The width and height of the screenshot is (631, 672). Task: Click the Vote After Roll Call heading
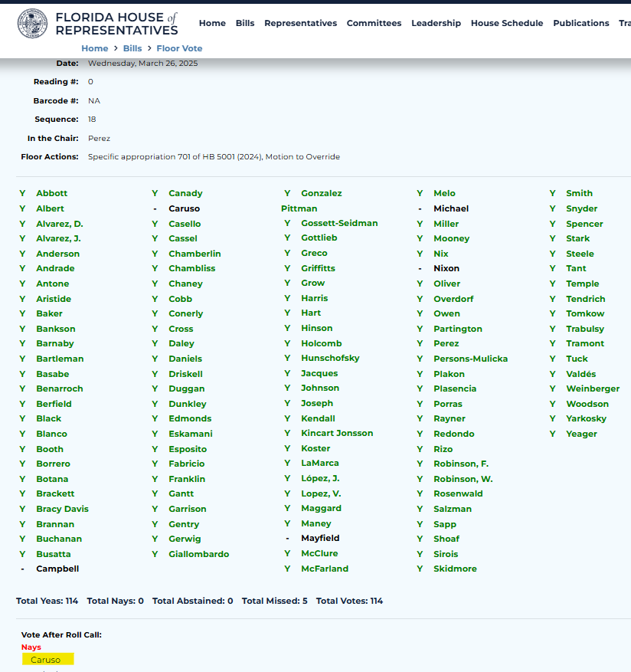coord(61,635)
